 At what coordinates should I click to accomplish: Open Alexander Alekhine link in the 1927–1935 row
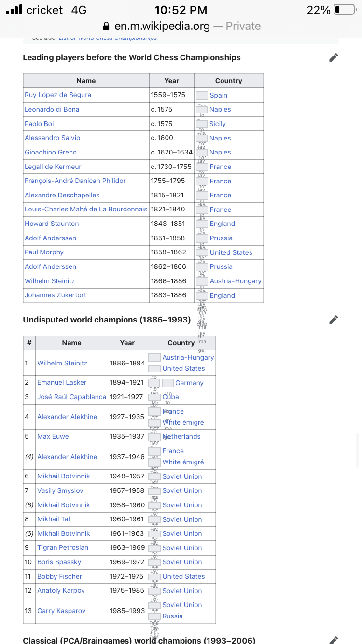coord(67,417)
